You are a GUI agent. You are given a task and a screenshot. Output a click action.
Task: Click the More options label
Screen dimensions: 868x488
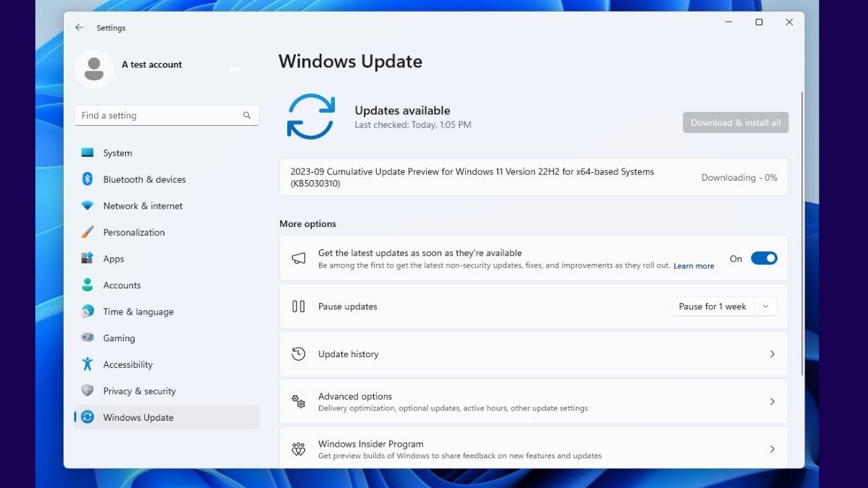tap(308, 224)
